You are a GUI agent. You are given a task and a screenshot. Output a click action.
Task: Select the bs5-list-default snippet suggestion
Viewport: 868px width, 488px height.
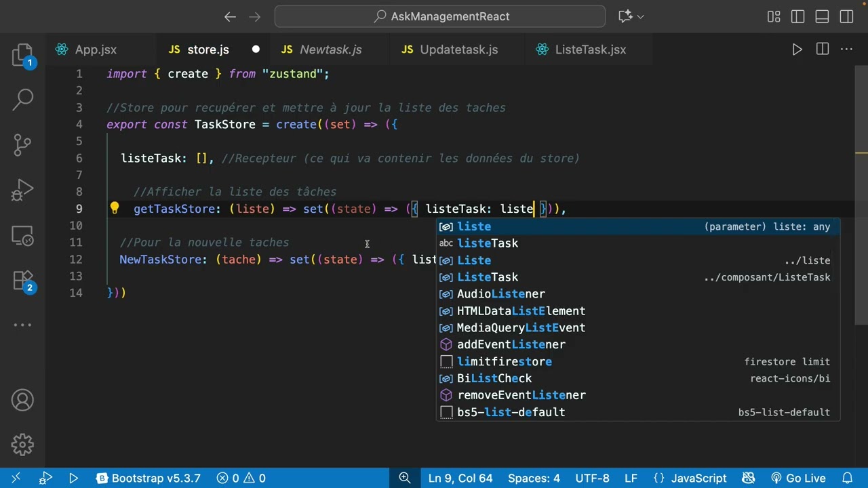(638, 412)
